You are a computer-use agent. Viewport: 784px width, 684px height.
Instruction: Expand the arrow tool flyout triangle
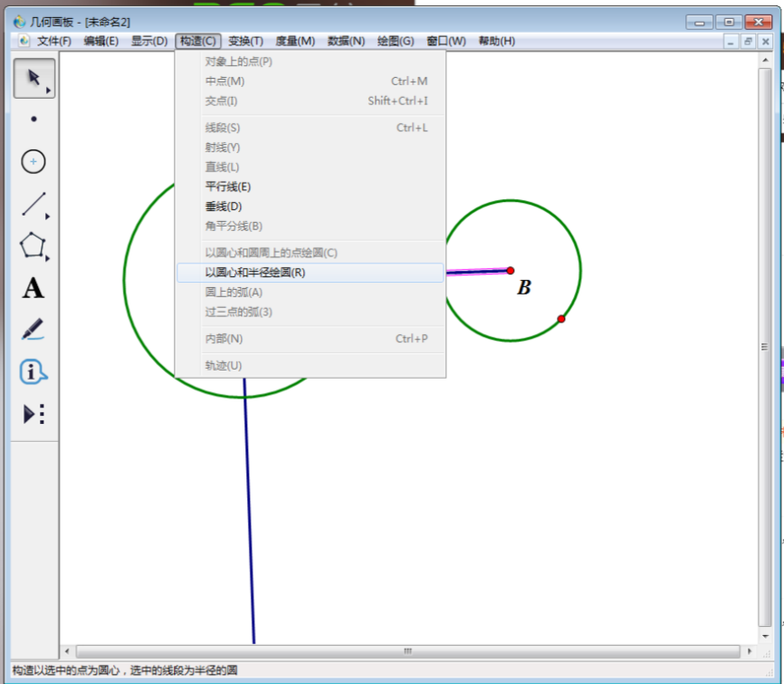click(49, 91)
